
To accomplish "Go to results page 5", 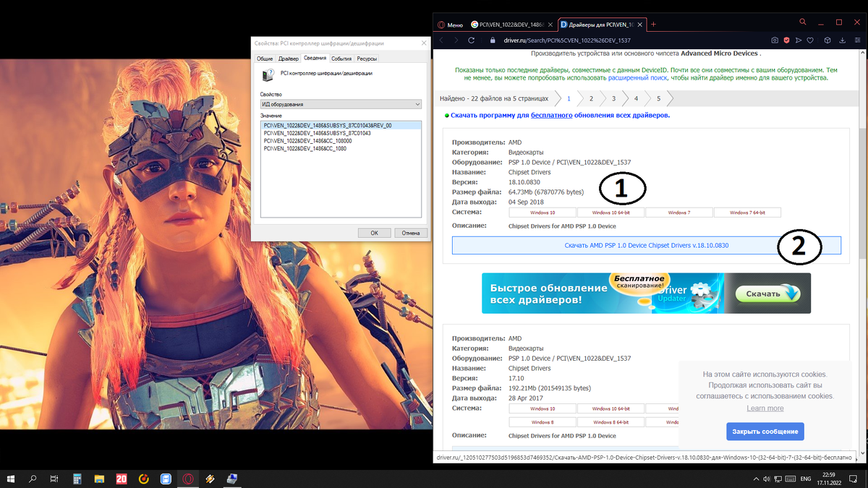I will pos(658,98).
